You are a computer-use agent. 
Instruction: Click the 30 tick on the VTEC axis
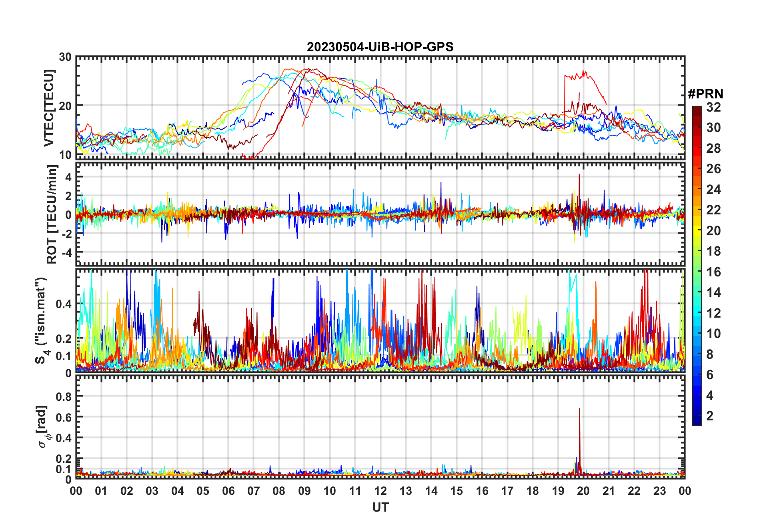[x=65, y=57]
